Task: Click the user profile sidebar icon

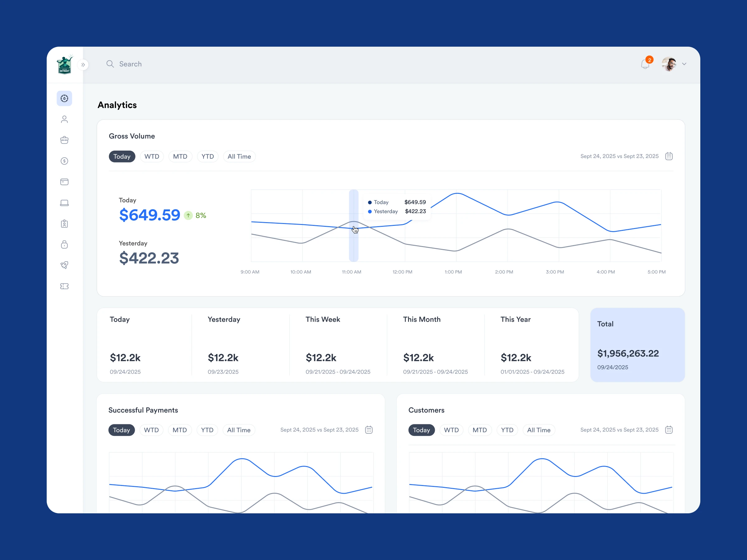Action: [64, 119]
